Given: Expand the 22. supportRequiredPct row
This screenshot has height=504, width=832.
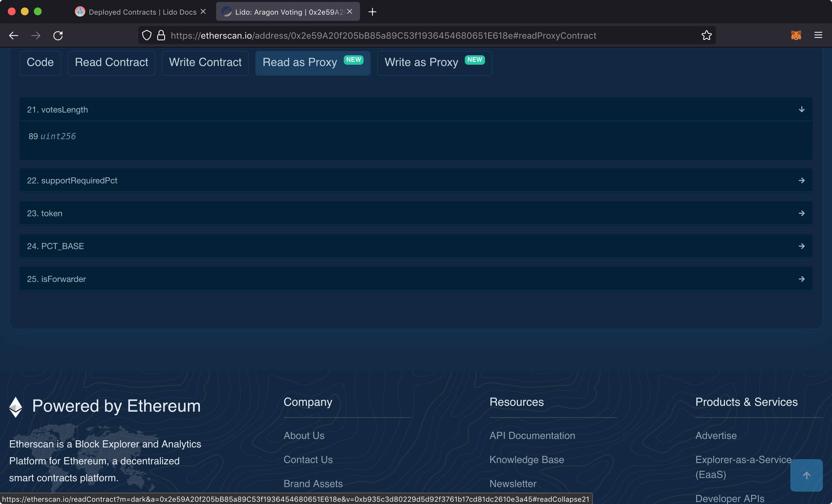Looking at the screenshot, I should tap(801, 180).
